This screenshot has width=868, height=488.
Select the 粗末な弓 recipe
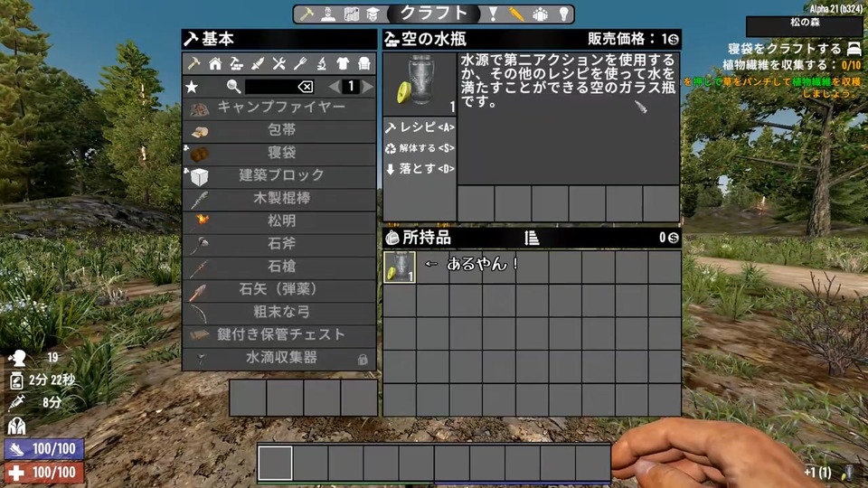click(279, 313)
